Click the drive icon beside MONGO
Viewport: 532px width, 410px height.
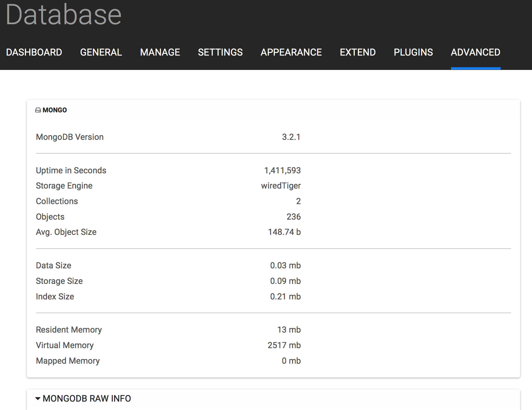(x=38, y=110)
